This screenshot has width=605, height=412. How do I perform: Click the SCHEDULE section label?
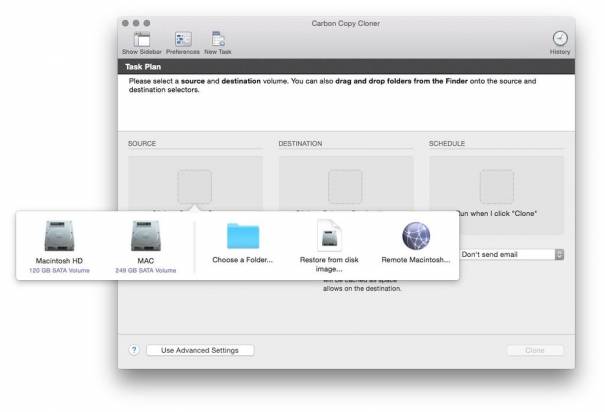(x=447, y=144)
